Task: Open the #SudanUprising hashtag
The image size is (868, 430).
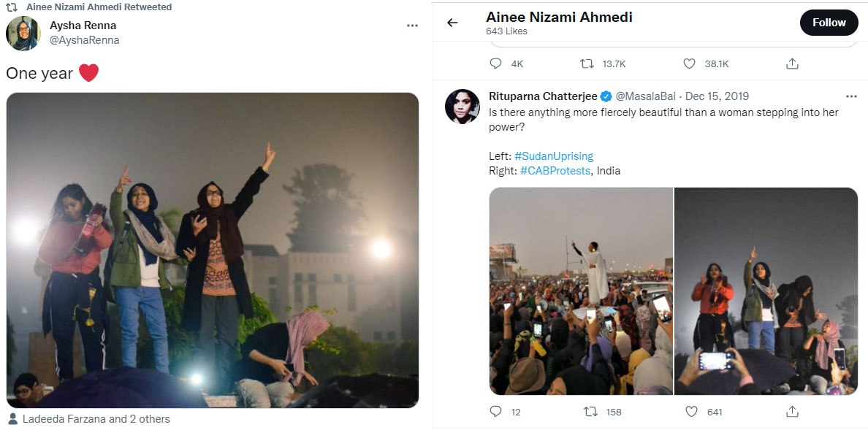Action: pos(554,156)
